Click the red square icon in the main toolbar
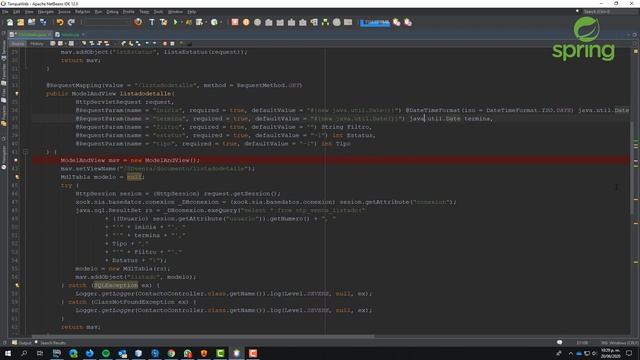640x360 pixels. (x=235, y=22)
